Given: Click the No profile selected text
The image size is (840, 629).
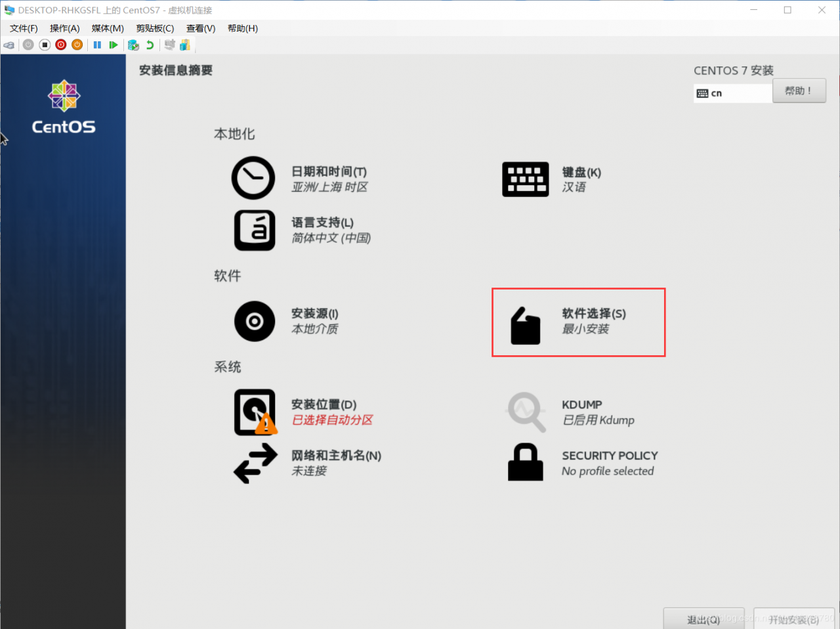Looking at the screenshot, I should pyautogui.click(x=608, y=471).
